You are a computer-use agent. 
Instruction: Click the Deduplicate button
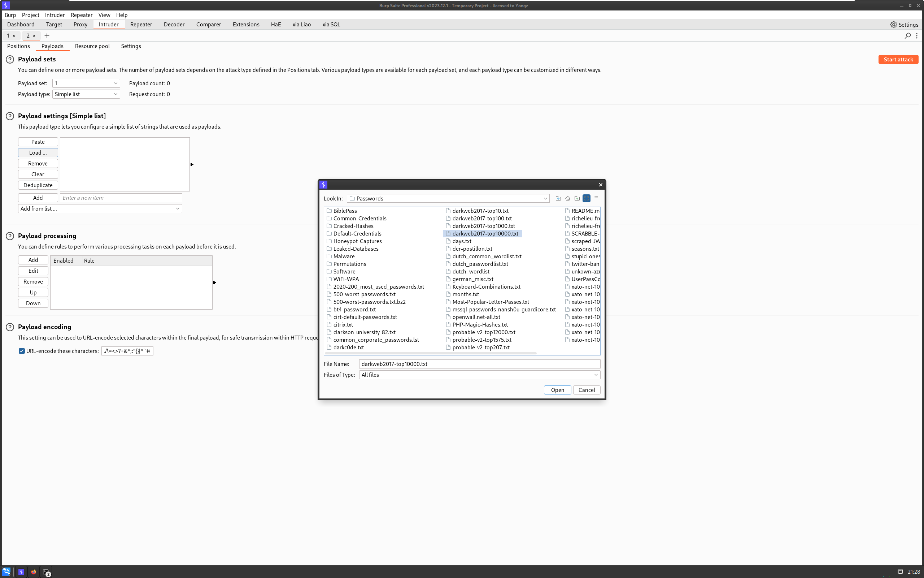coord(38,185)
